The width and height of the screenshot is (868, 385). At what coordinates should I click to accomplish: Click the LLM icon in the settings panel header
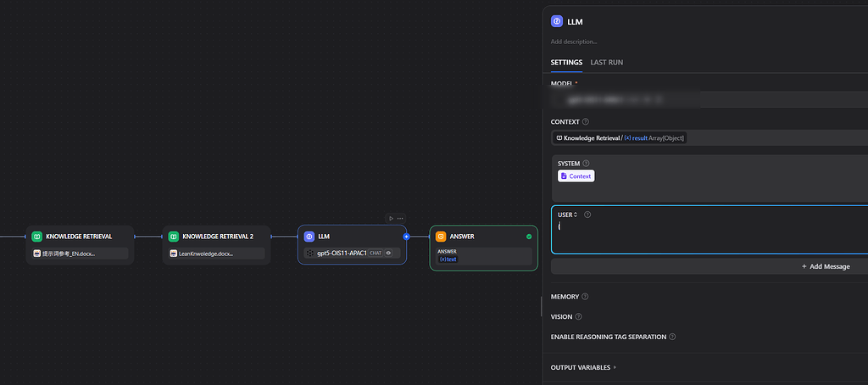coord(557,21)
